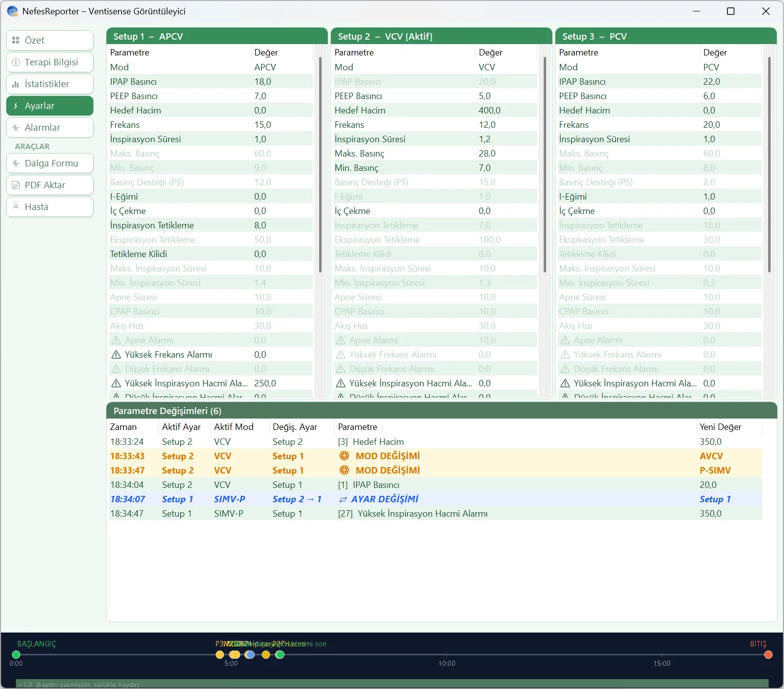Click the vertical scrollbar of the Setup 2 panel
The width and height of the screenshot is (784, 689).
pos(545,164)
